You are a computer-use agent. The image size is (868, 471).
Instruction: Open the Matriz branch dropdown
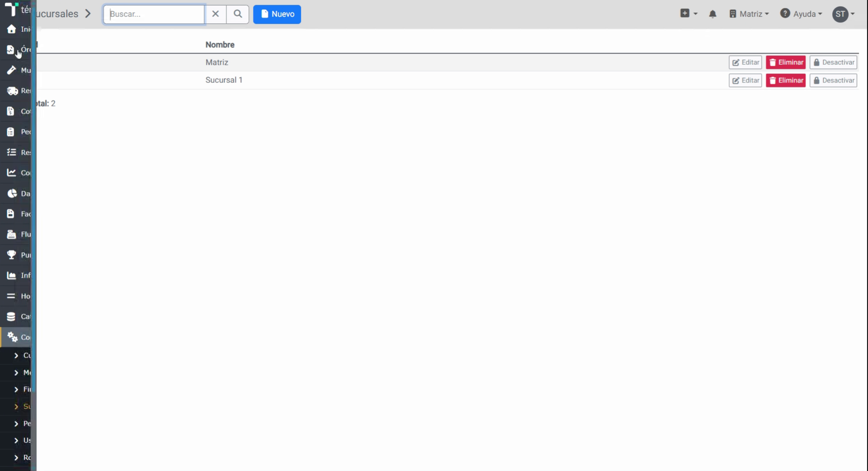point(749,14)
